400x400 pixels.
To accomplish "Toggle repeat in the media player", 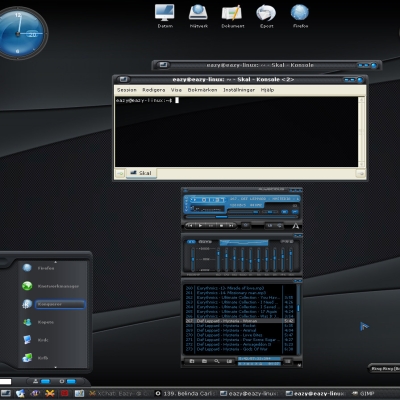I will (x=279, y=226).
